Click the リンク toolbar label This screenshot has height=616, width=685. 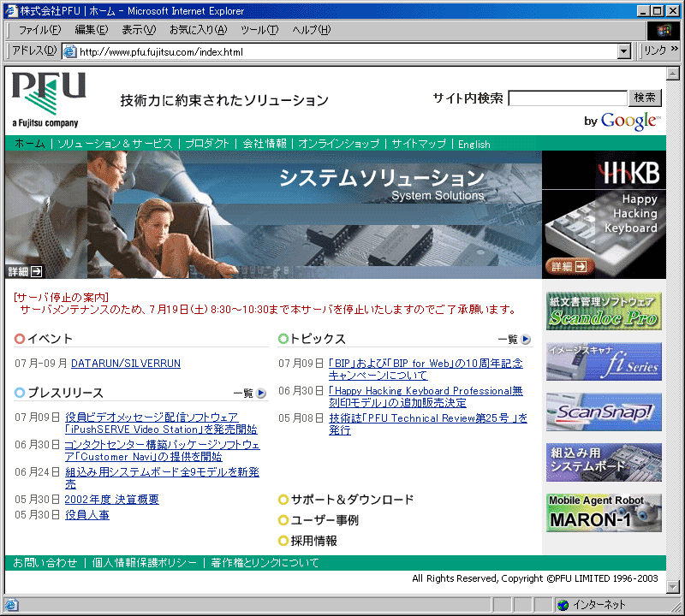tap(655, 50)
